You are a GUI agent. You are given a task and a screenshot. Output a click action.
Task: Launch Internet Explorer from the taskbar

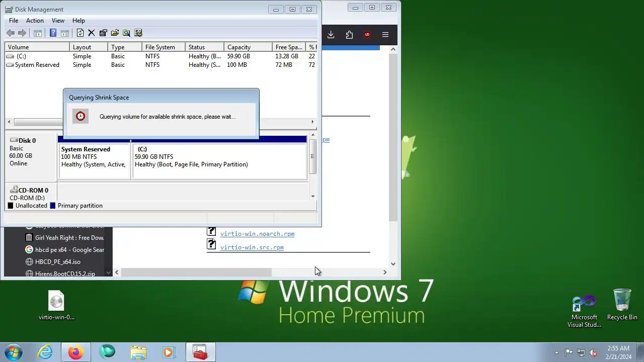click(45, 352)
